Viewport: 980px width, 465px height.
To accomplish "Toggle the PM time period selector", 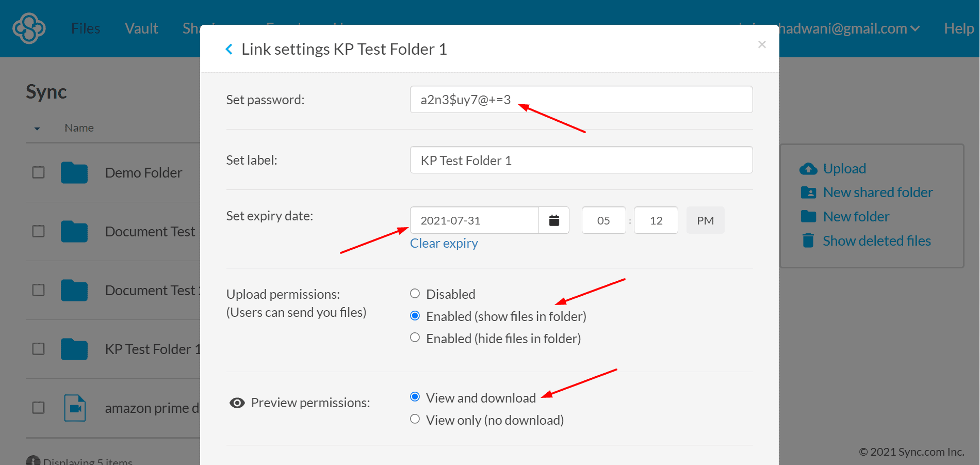I will [x=705, y=220].
